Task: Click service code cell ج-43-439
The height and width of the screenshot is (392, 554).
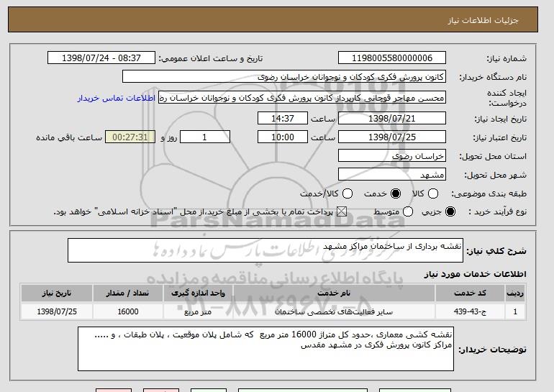Action: [x=470, y=311]
